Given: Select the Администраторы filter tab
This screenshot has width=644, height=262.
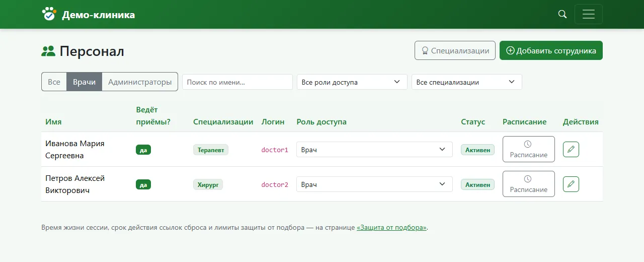Looking at the screenshot, I should point(140,82).
